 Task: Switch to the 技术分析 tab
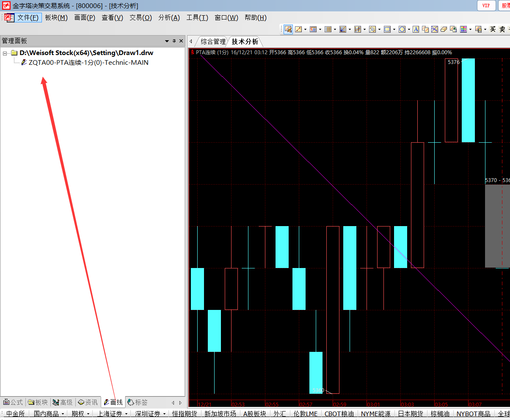[x=245, y=41]
